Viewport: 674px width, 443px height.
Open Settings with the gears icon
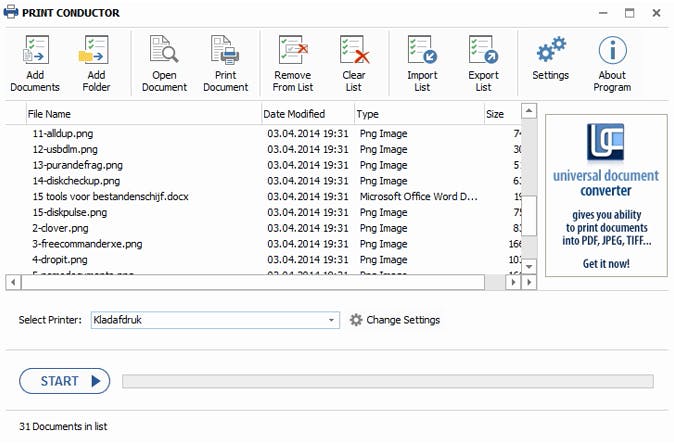click(550, 49)
